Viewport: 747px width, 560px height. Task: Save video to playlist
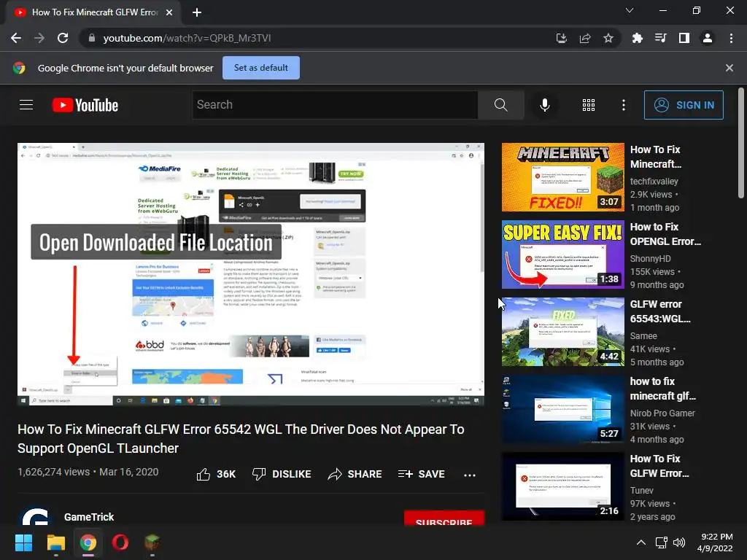click(x=421, y=474)
